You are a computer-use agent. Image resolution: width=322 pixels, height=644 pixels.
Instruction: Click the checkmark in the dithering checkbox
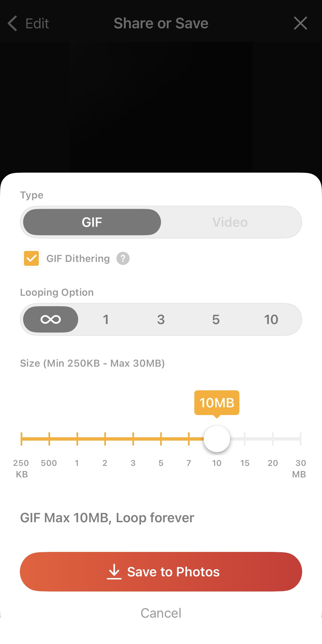tap(31, 258)
